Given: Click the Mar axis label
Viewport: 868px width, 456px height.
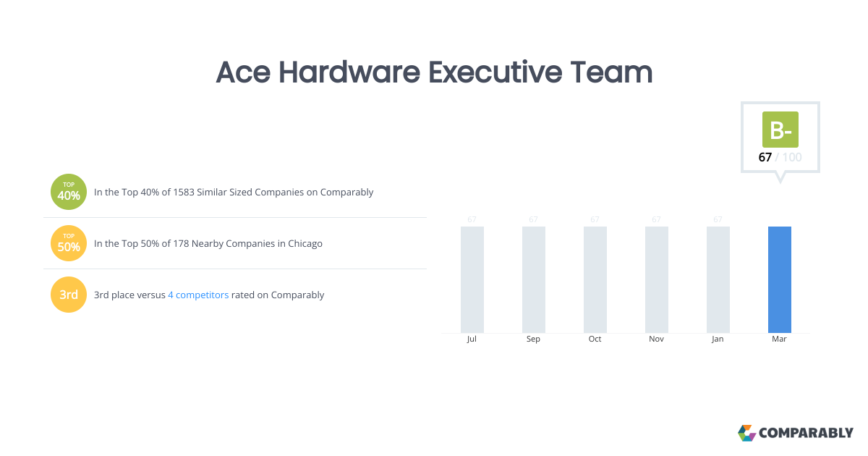Looking at the screenshot, I should pos(779,339).
